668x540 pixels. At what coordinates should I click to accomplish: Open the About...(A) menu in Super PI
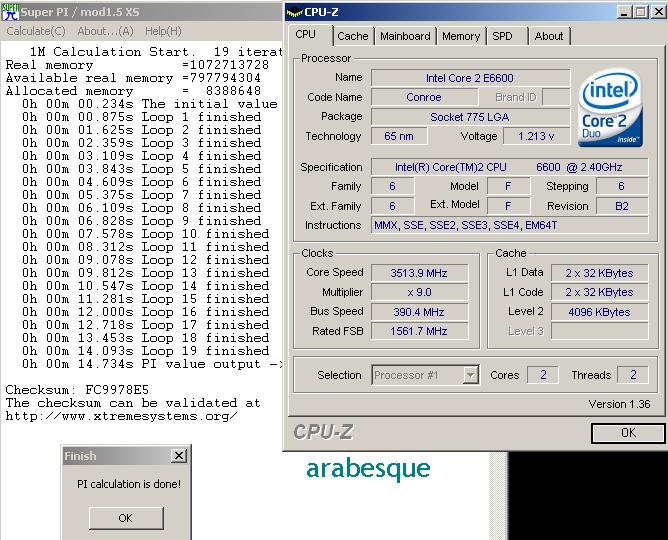pyautogui.click(x=105, y=31)
